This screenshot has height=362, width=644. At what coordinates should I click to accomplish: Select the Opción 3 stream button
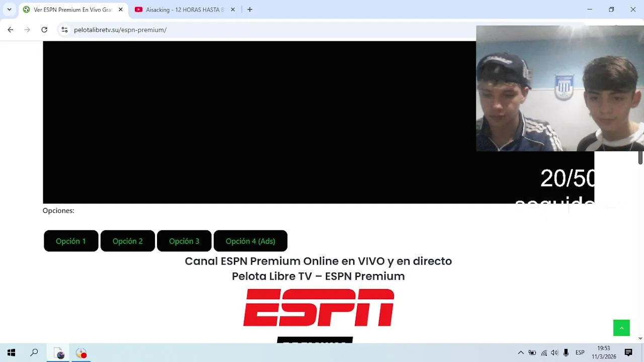click(x=184, y=241)
